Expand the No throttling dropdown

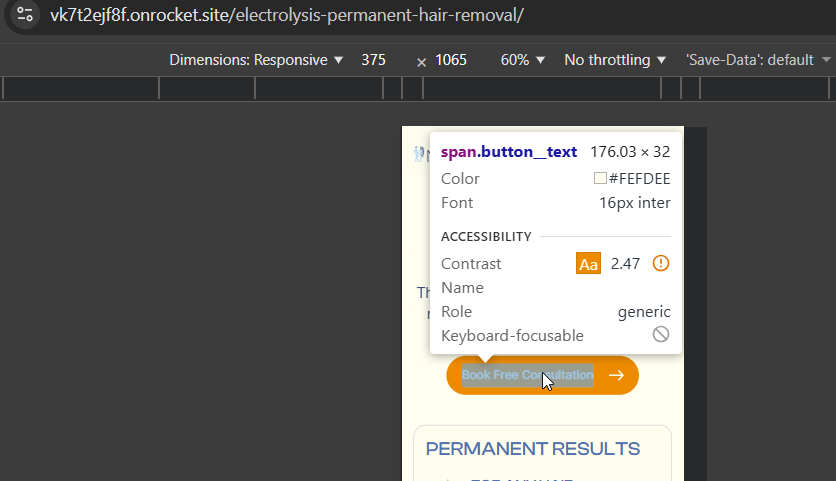point(615,60)
